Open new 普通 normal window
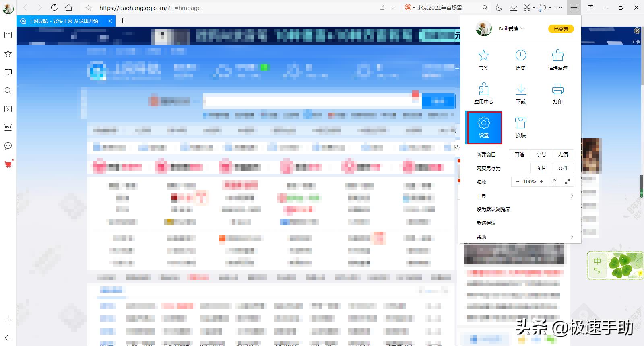644x346 pixels. click(x=520, y=154)
